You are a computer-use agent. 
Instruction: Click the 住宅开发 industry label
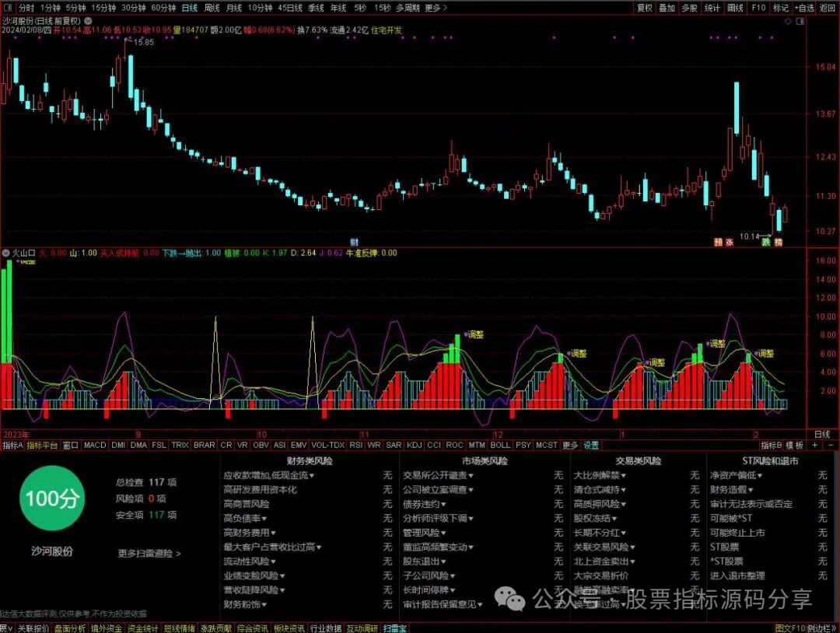[387, 30]
